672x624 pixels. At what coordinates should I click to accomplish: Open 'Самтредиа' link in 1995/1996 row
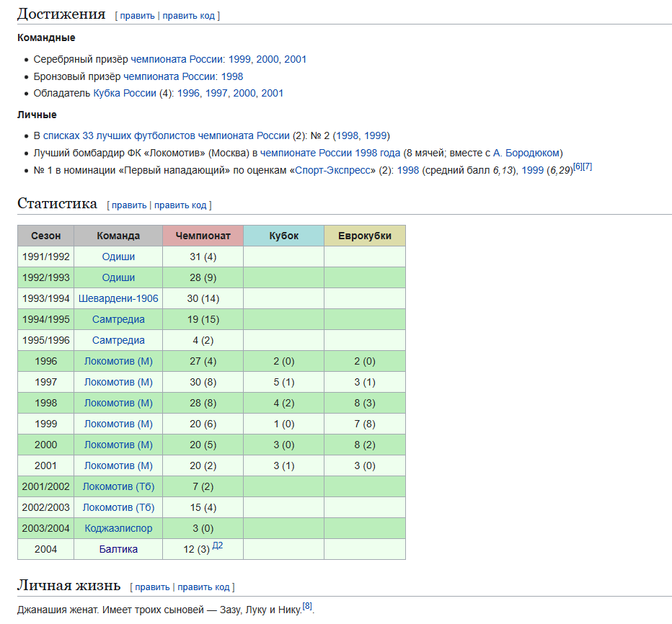118,341
